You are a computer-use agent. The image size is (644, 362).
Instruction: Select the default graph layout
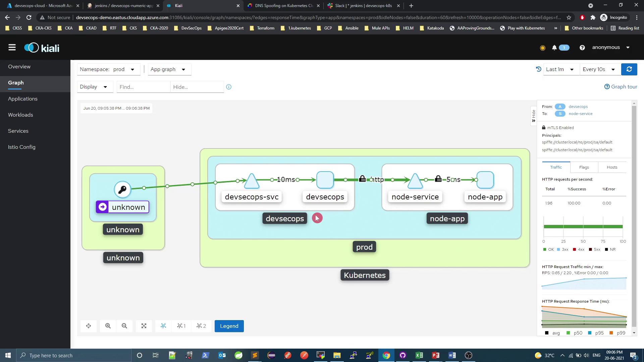(x=163, y=326)
